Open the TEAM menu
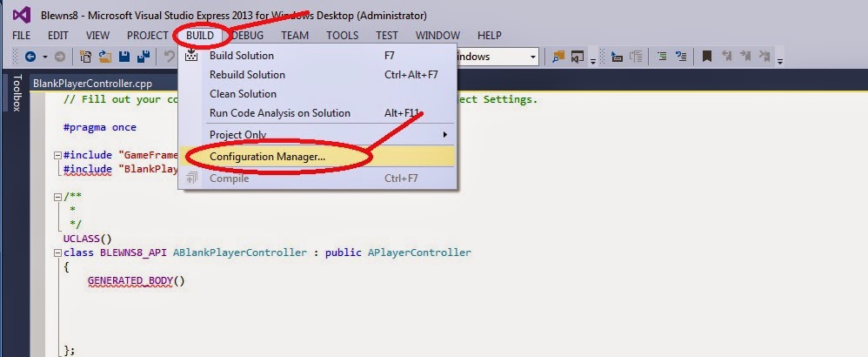The image size is (868, 357). 295,36
